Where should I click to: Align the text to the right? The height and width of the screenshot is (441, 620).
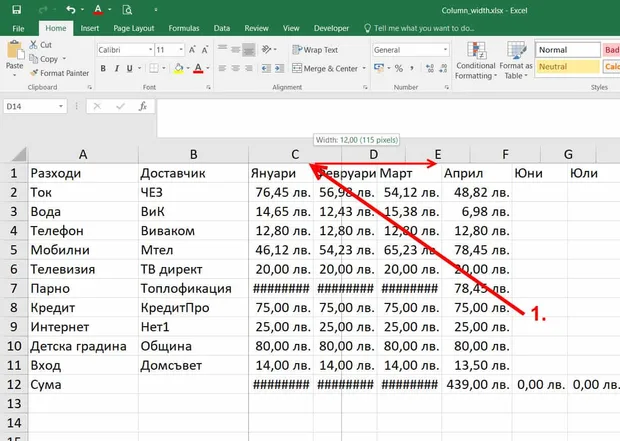click(249, 68)
